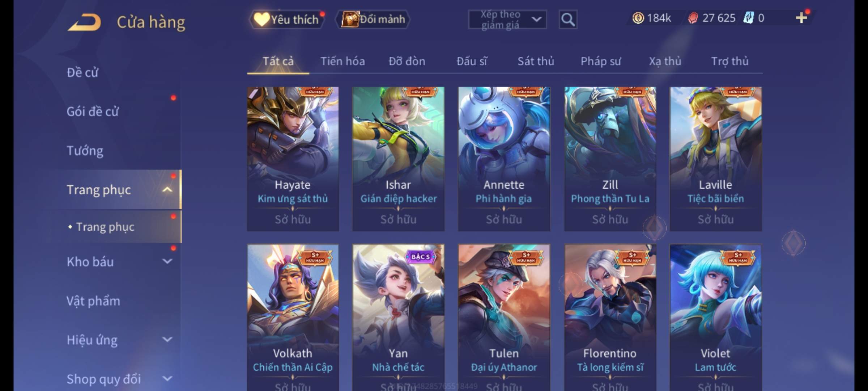Tap the blue voucher currency icon
The height and width of the screenshot is (391, 868).
[x=748, y=18]
